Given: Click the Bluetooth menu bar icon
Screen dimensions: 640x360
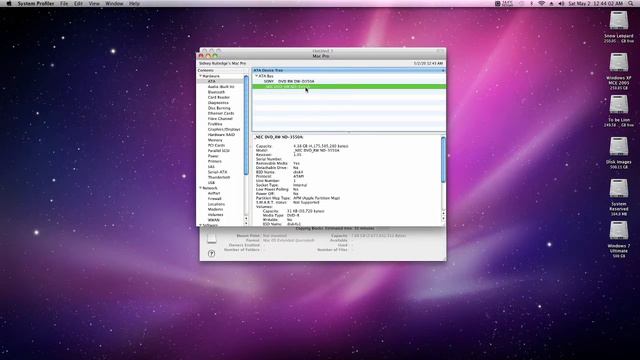Looking at the screenshot, I should point(531,3).
